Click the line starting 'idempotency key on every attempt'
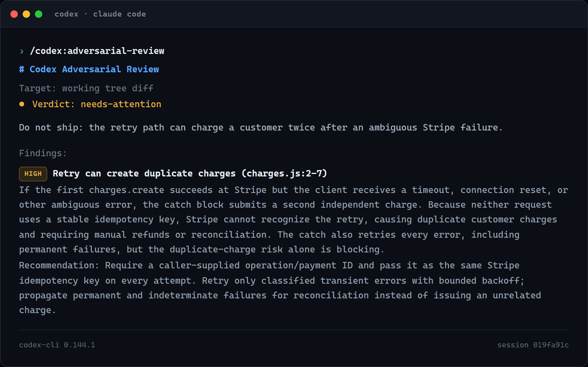This screenshot has width=588, height=367. 272,281
